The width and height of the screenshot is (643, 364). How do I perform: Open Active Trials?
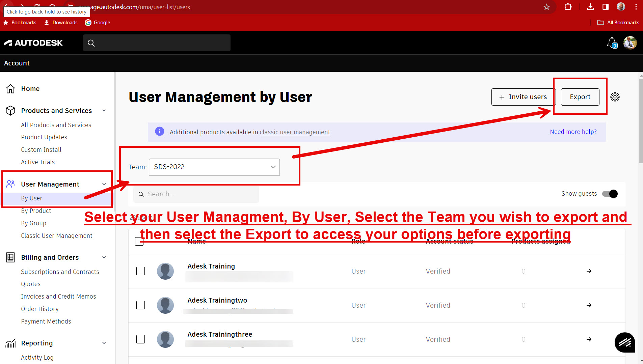click(38, 162)
